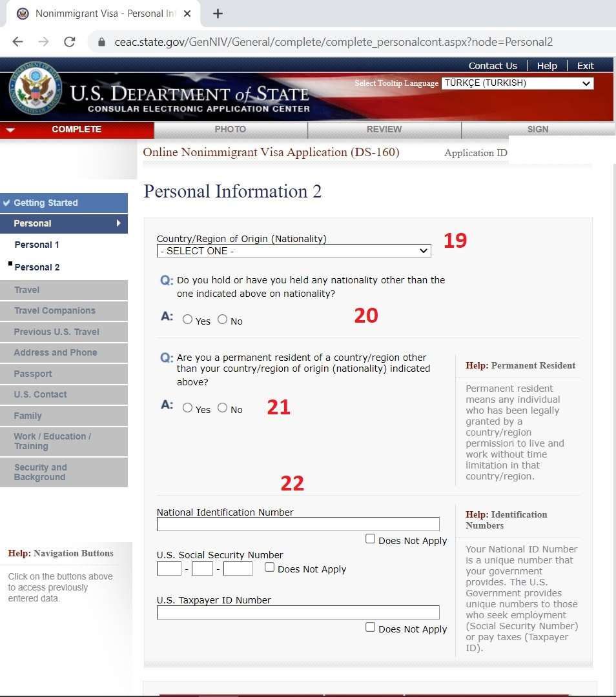Viewport: 616px width, 697px height.
Task: Click the Department of State seal logo
Action: (x=35, y=88)
